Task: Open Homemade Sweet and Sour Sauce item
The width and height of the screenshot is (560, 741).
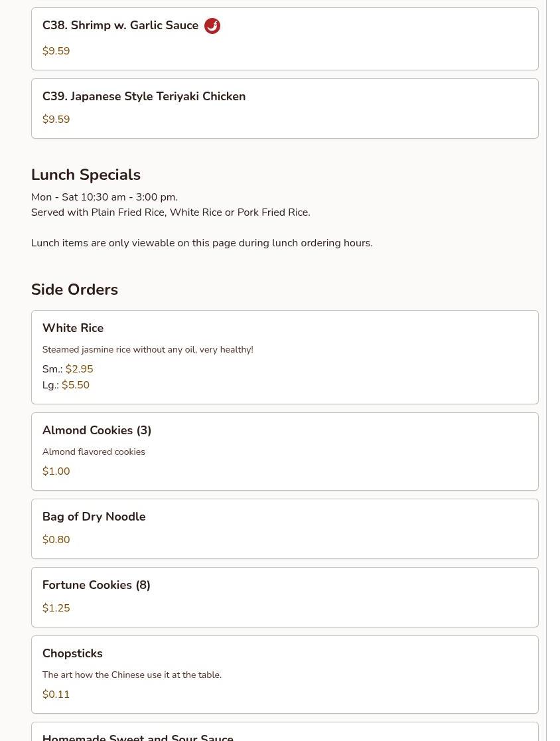Action: [x=138, y=736]
